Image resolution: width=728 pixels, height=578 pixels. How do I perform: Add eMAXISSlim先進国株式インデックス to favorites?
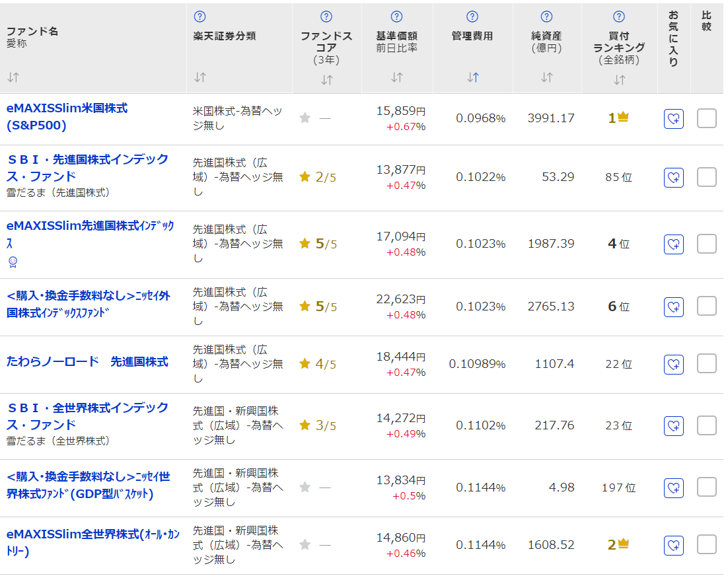[x=674, y=244]
